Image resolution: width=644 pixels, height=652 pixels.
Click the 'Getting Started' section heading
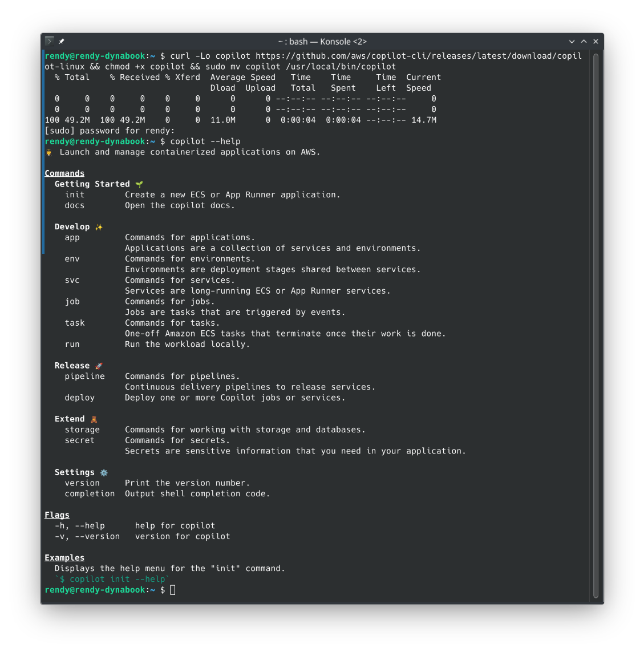[x=92, y=184]
